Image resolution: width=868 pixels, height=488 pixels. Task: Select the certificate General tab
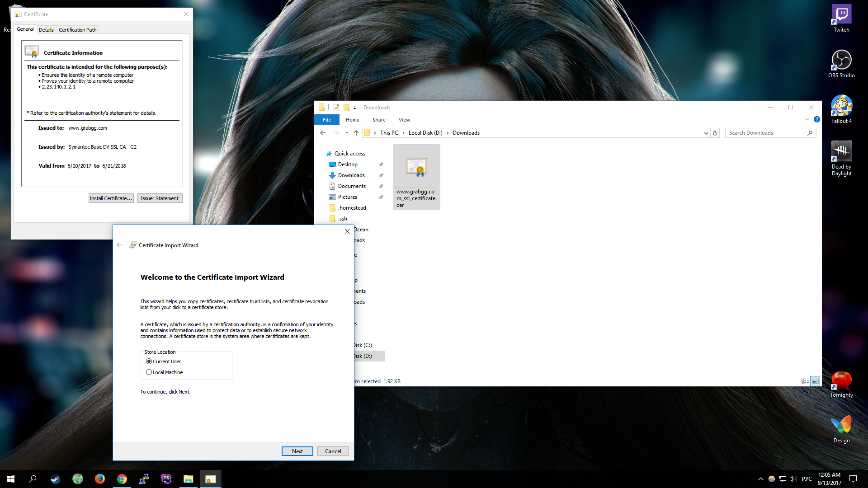[25, 29]
